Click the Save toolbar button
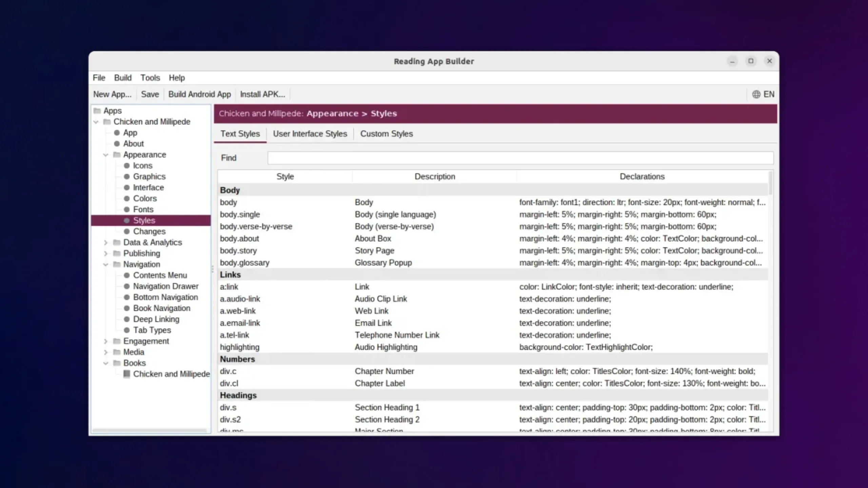Viewport: 868px width, 488px height. pyautogui.click(x=150, y=94)
